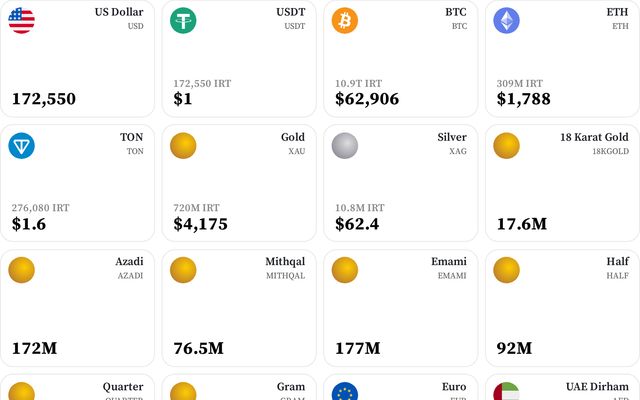Click the gold coin icon on Gold XAU card
The width and height of the screenshot is (640, 400).
(x=183, y=146)
